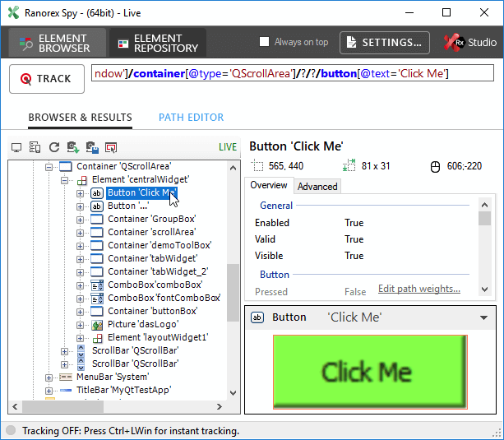Screen dimensions: 504x440
Task: Select the second ScrollBar 'QScrollBar' row
Action: (x=135, y=364)
